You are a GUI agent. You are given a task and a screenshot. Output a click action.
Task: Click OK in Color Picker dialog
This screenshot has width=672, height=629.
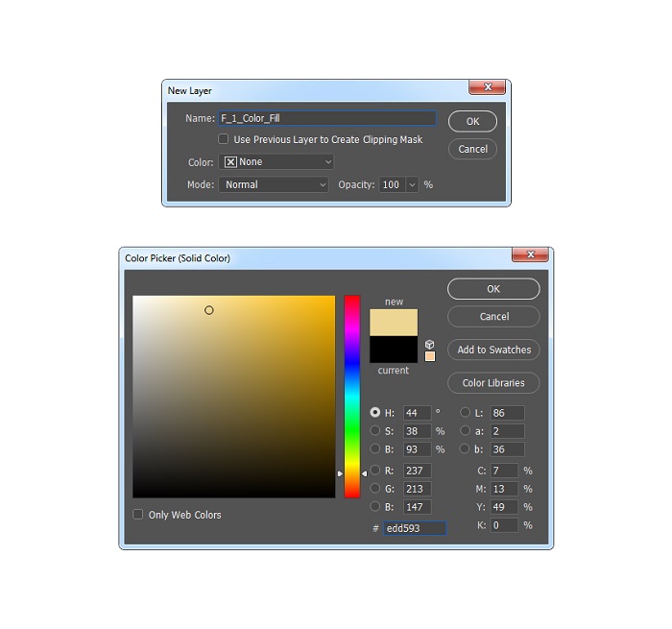[493, 289]
